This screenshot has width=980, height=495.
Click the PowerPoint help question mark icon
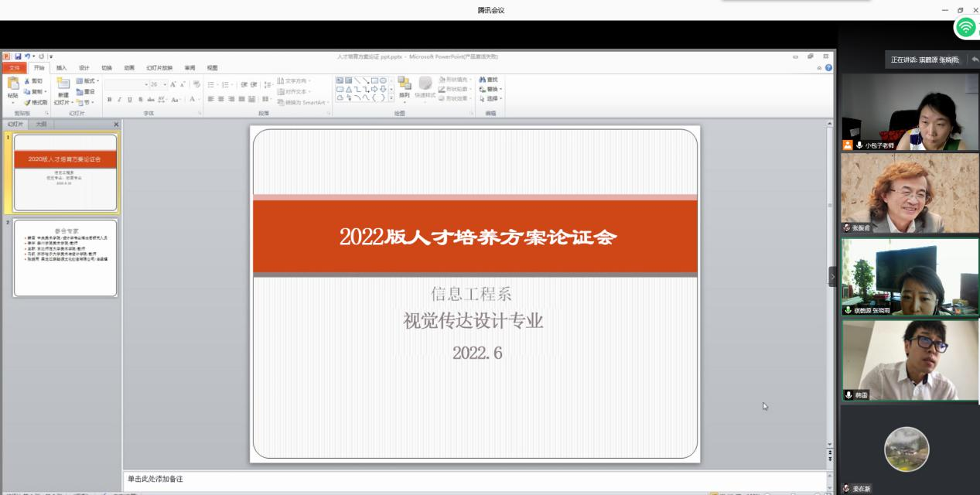tap(829, 68)
